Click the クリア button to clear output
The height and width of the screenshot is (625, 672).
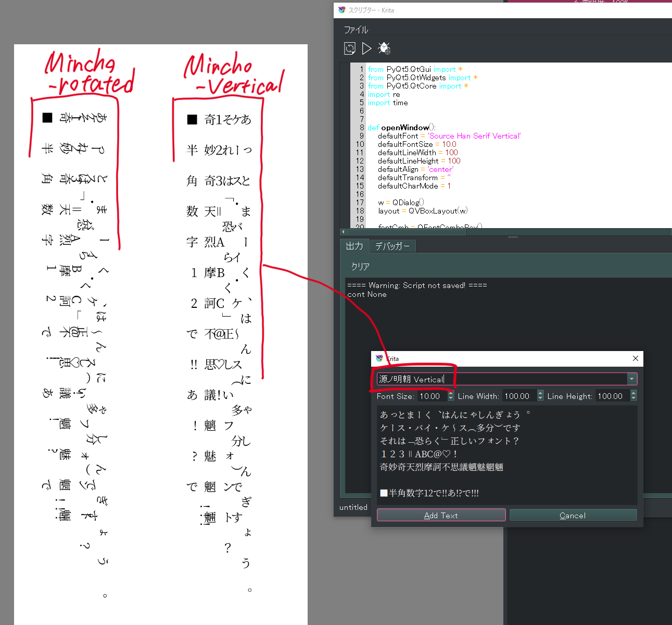click(x=360, y=267)
